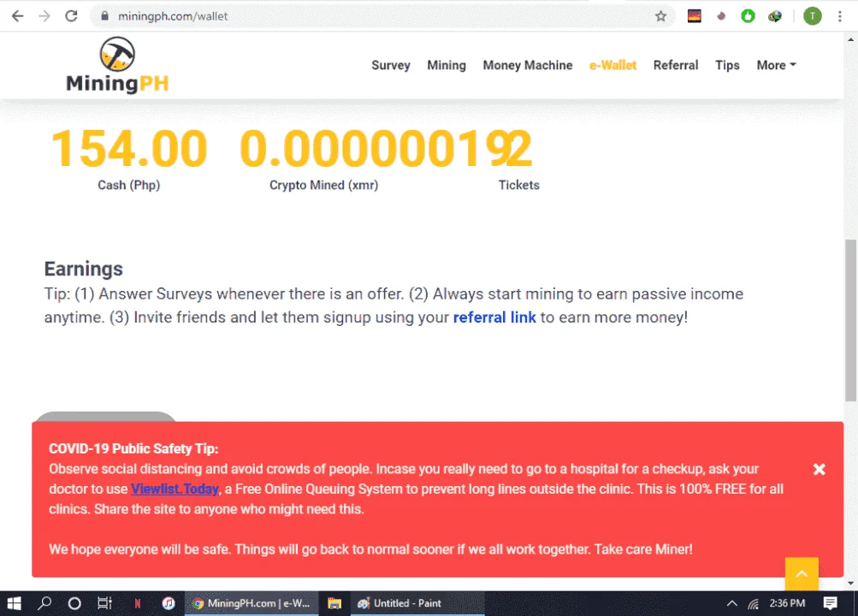Click the flag-striped browser extension icon

tap(695, 16)
